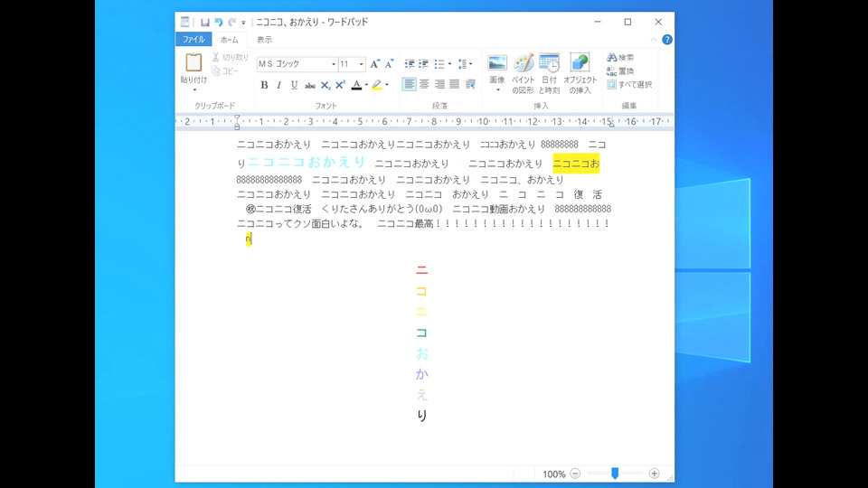
Task: Insert 日付と時刻 into the document
Action: coord(549,73)
